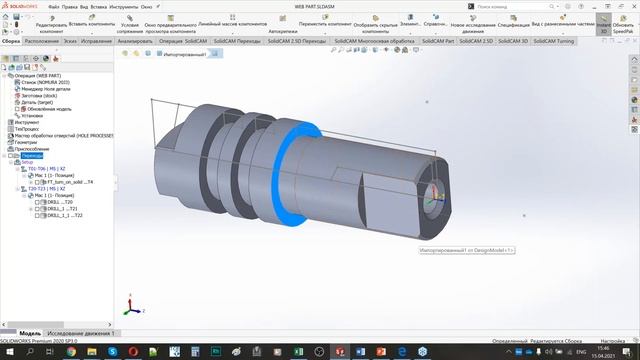Toggle the FT_turn_on_solid operation checkbox
The height and width of the screenshot is (360, 640).
pos(37,182)
